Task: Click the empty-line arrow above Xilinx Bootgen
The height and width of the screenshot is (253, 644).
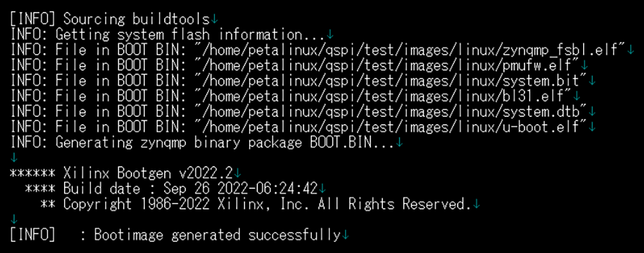Action: tap(15, 159)
